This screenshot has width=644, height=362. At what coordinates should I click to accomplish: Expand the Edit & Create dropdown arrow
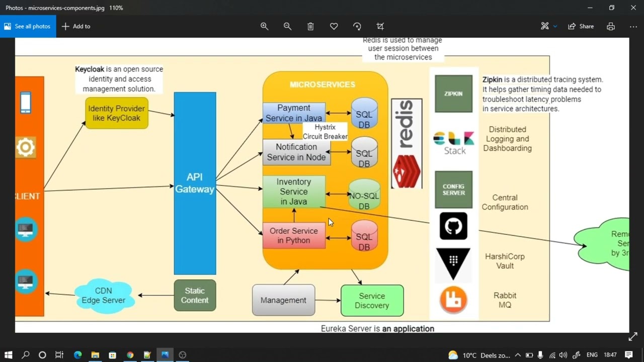click(x=555, y=26)
